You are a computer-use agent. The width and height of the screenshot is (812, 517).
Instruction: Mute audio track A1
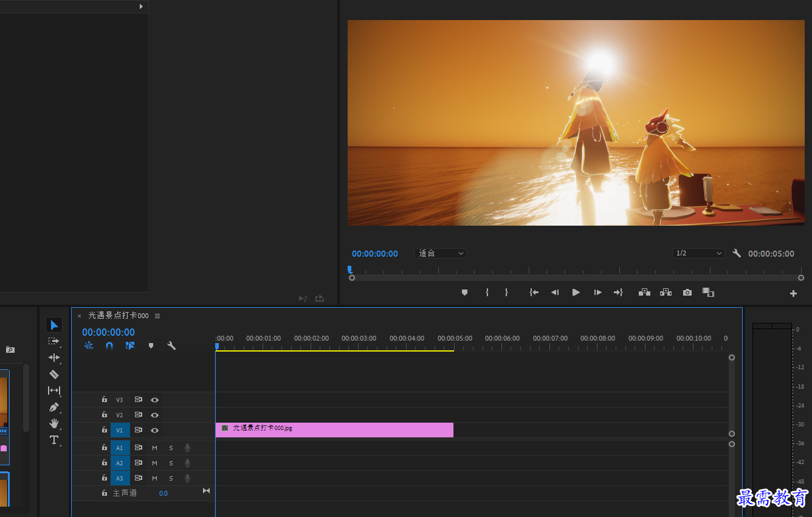154,448
